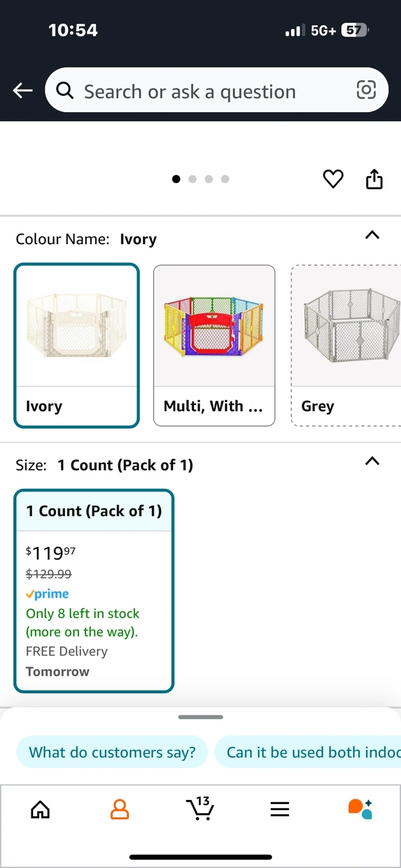
Task: Open account profile icon
Action: click(x=120, y=810)
